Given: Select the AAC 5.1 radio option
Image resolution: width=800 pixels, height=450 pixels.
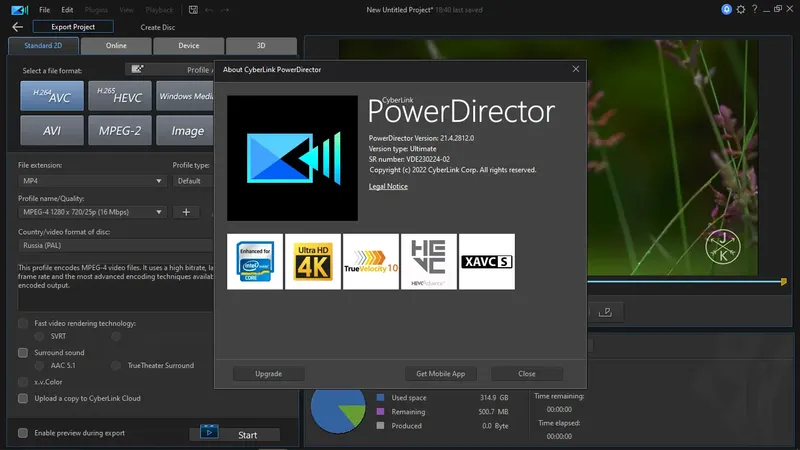Looking at the screenshot, I should [39, 365].
